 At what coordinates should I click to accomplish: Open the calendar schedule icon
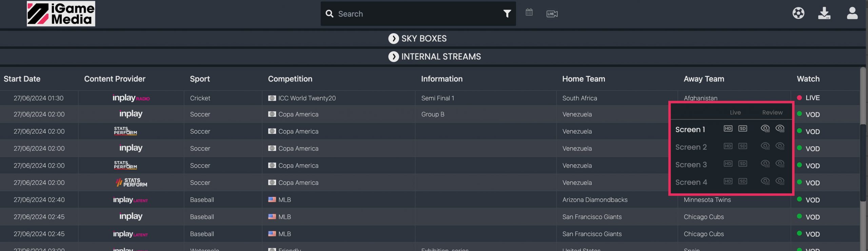tap(529, 13)
